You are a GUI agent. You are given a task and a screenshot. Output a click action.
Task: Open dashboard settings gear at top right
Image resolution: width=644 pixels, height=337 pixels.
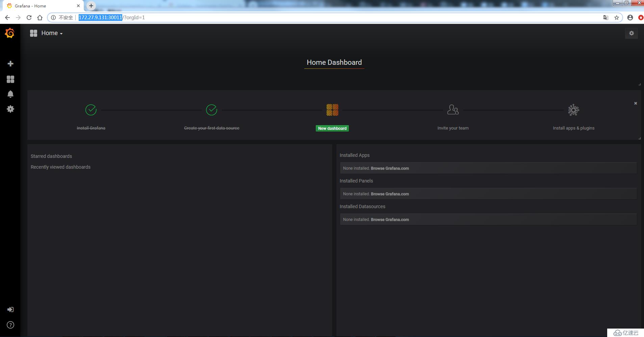[632, 33]
